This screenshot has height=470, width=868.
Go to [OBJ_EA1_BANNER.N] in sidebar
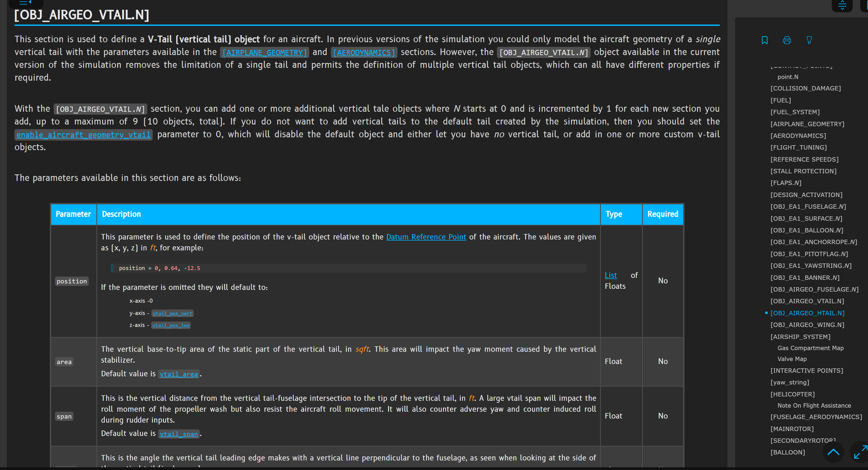coord(805,277)
